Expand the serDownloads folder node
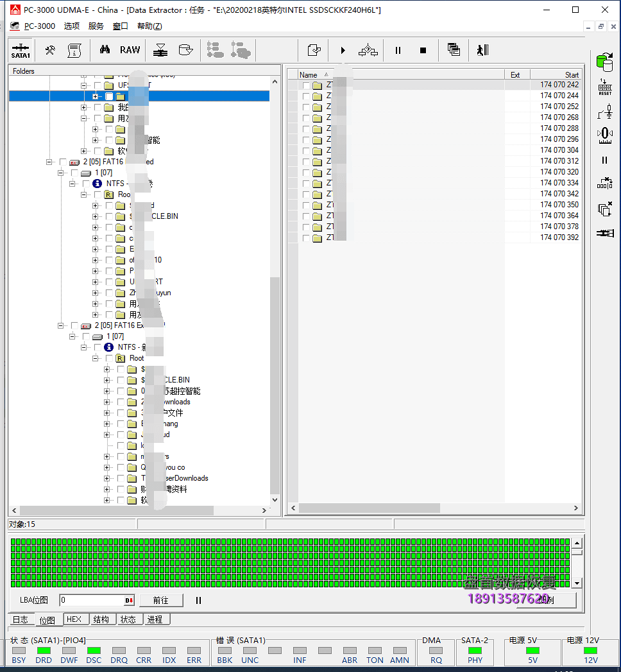This screenshot has width=621, height=672. pos(106,478)
